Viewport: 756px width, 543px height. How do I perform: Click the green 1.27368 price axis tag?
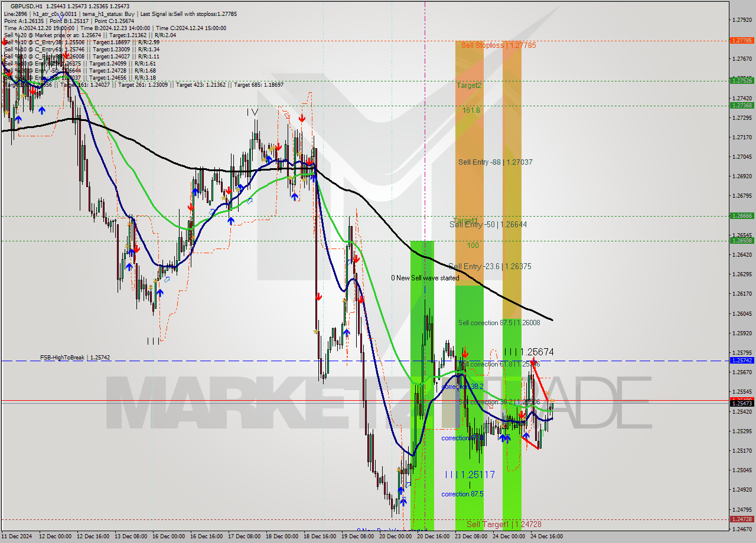(741, 105)
